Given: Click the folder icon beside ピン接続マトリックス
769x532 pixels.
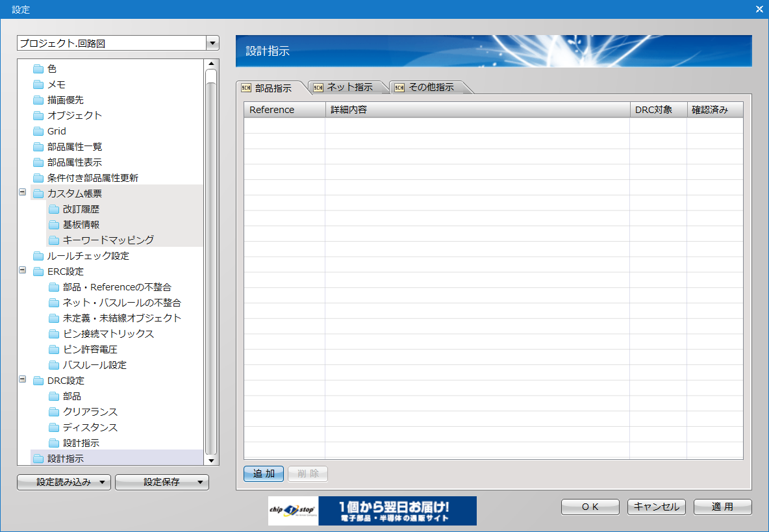Looking at the screenshot, I should pos(54,334).
